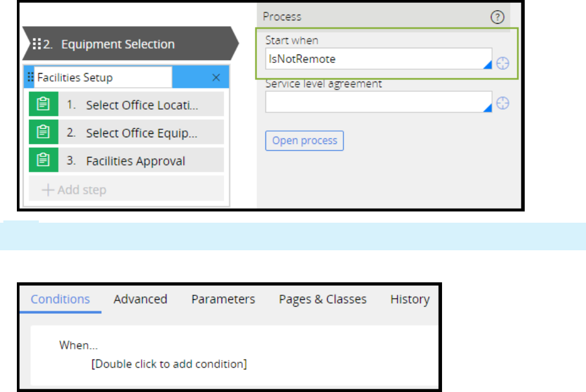Expand the Service level agreement dropdown
Image resolution: width=586 pixels, height=392 pixels.
[488, 107]
